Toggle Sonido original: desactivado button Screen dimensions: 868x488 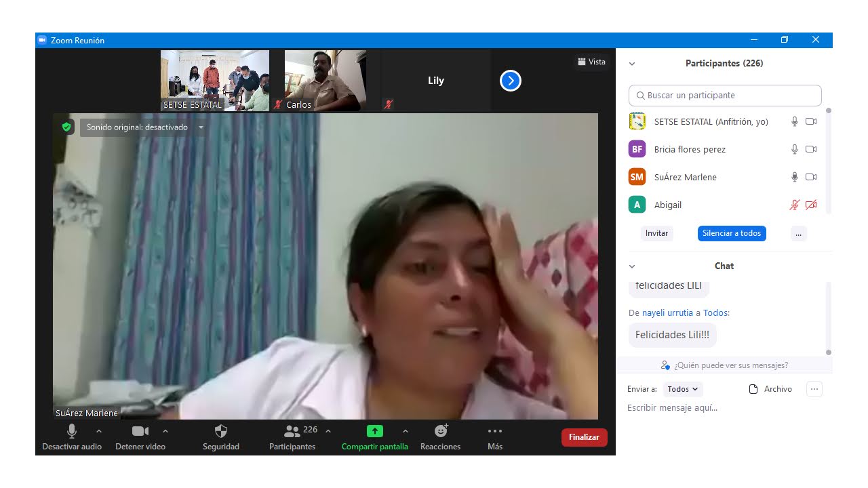pyautogui.click(x=138, y=127)
